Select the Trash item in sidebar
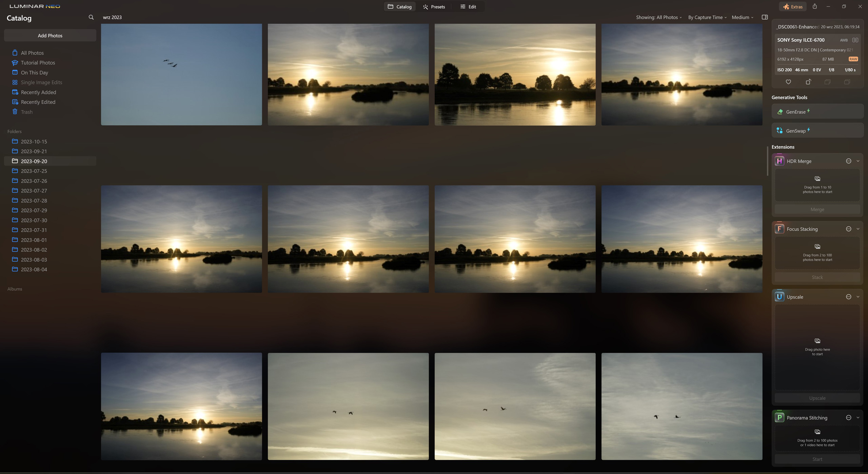Image resolution: width=868 pixels, height=474 pixels. tap(26, 112)
